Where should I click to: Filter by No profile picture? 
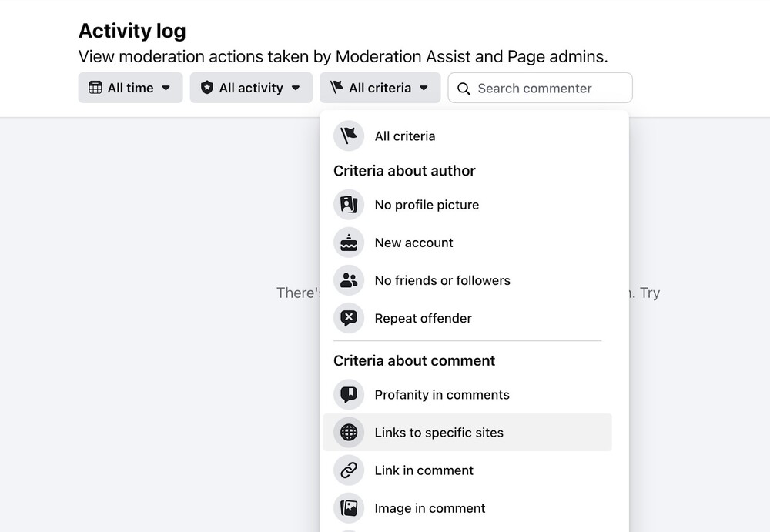coord(467,205)
